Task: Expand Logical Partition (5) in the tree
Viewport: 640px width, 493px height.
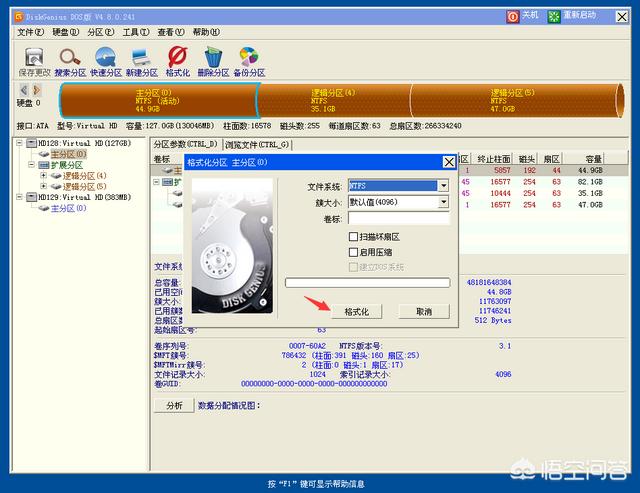Action: coord(43,186)
